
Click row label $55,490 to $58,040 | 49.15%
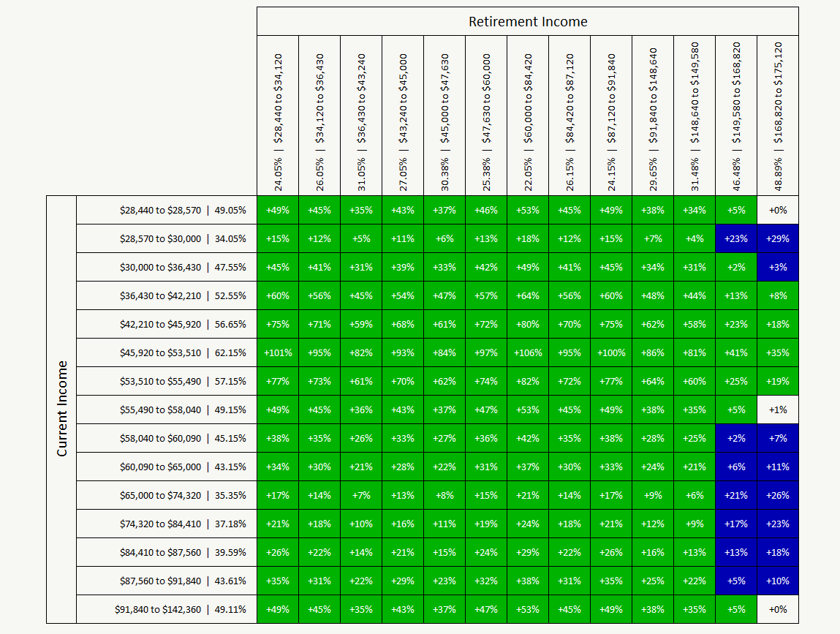coord(167,410)
